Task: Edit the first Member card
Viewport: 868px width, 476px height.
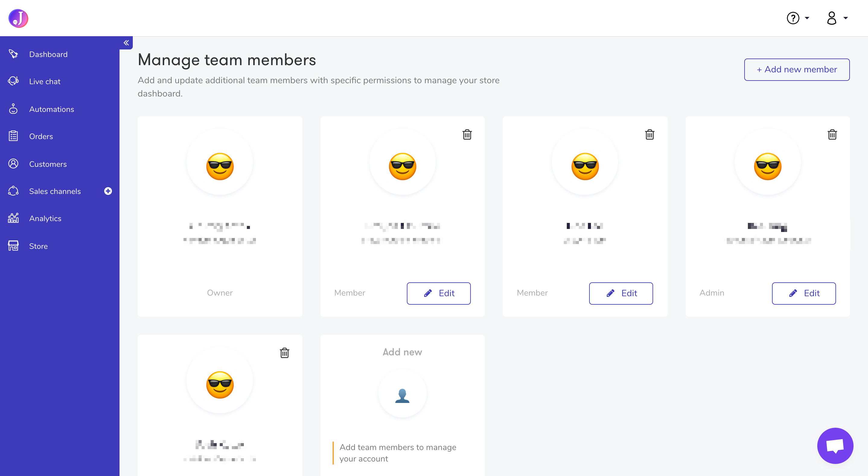Action: pos(439,294)
